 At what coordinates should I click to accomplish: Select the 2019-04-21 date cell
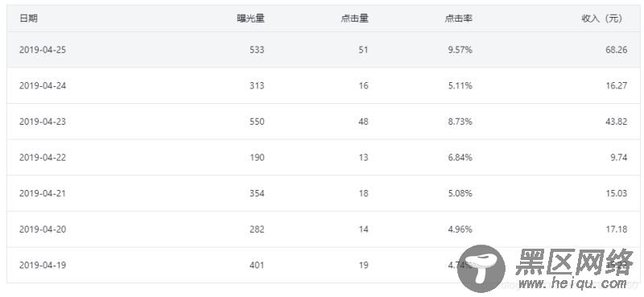43,193
